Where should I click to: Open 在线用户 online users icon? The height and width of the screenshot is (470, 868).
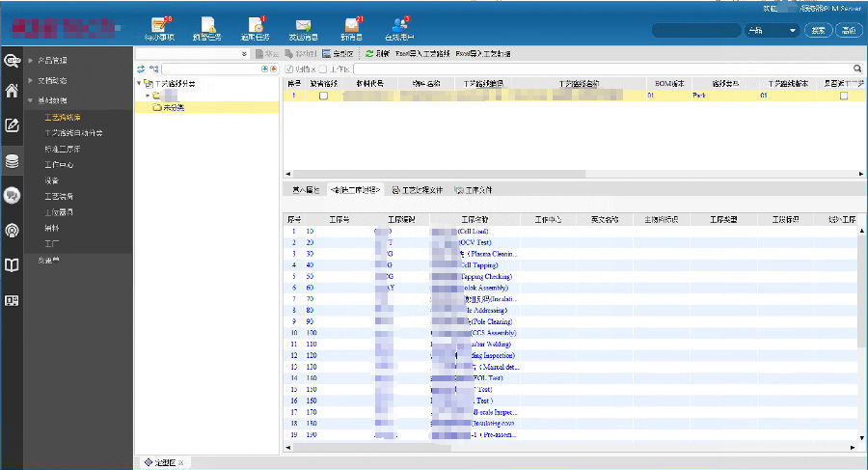(400, 28)
